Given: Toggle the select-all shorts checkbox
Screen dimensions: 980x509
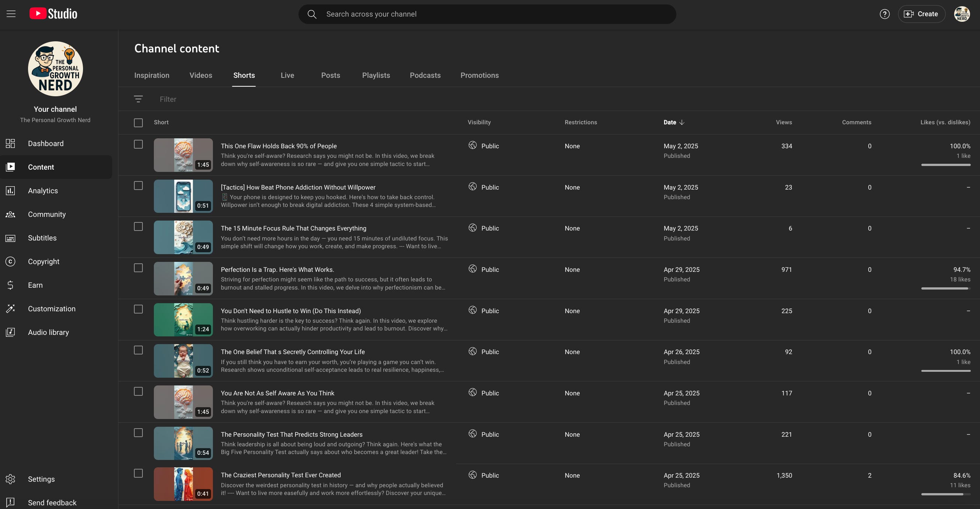Looking at the screenshot, I should point(138,122).
